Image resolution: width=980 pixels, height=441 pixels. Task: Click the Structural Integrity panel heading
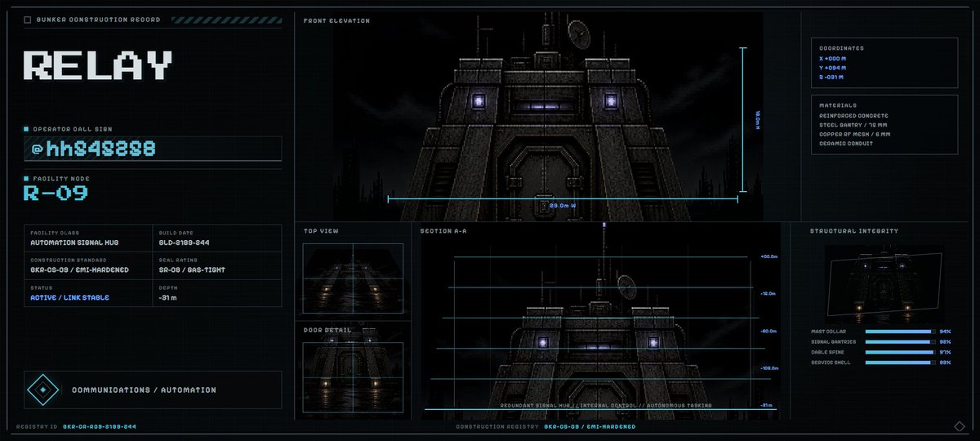(x=854, y=231)
